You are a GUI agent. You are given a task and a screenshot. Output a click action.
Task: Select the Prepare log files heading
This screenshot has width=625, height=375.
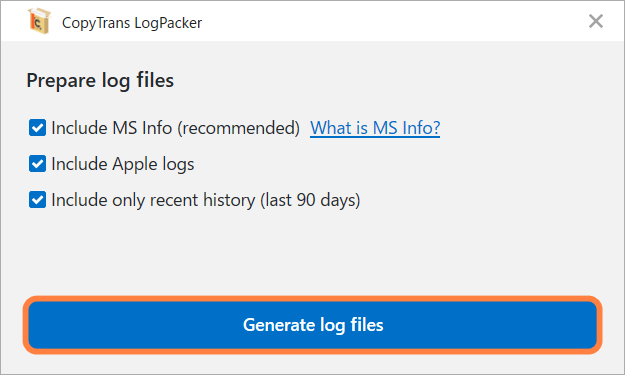tap(100, 80)
